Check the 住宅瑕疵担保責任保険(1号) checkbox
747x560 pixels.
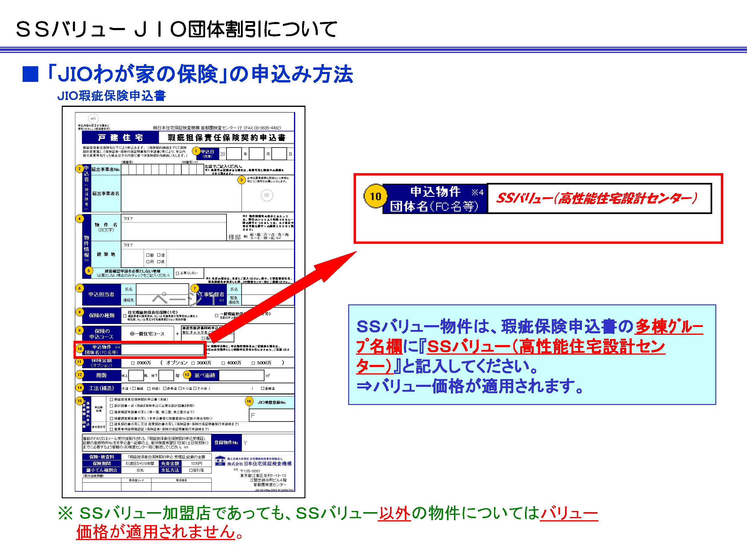125,316
